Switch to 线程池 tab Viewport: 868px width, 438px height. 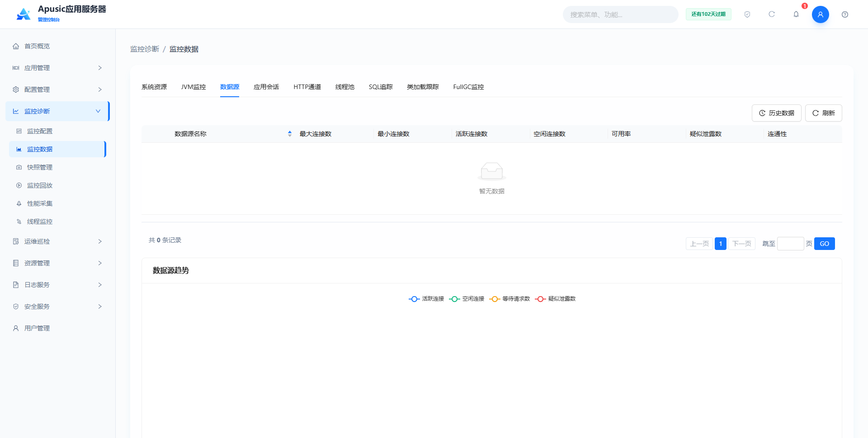(345, 87)
